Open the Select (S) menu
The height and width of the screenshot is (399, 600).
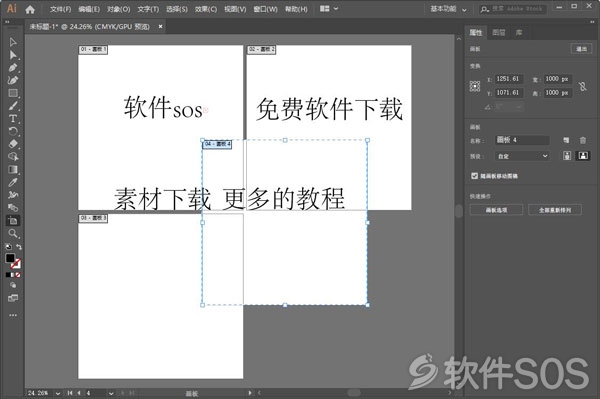coord(177,9)
